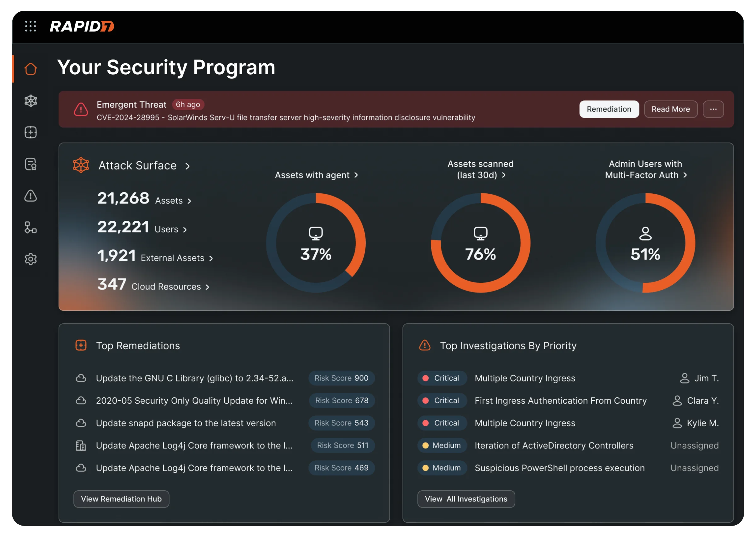This screenshot has width=756, height=536.
Task: Click the 51% admin MFA donut
Action: [x=645, y=243]
